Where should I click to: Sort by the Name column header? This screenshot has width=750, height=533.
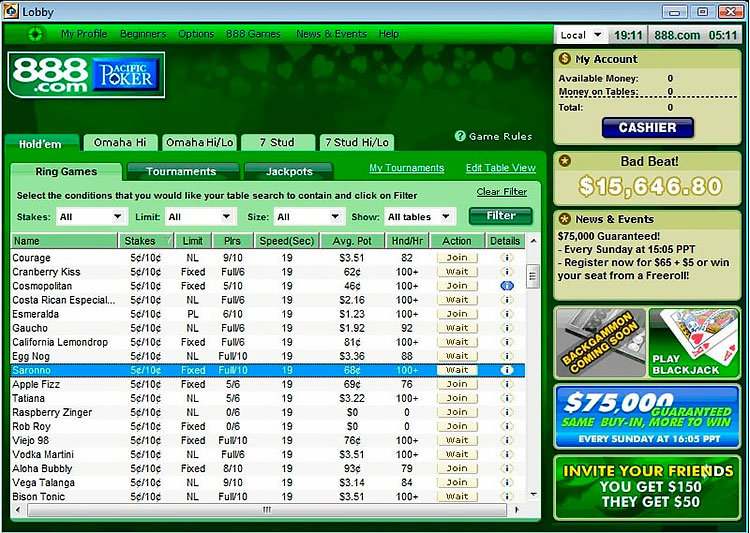(x=64, y=241)
